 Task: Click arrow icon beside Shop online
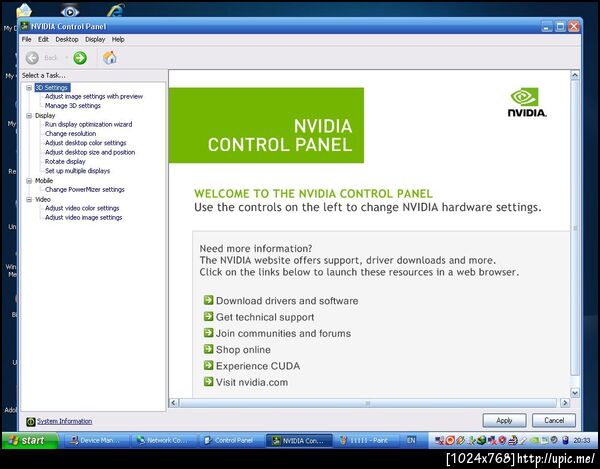click(x=208, y=349)
